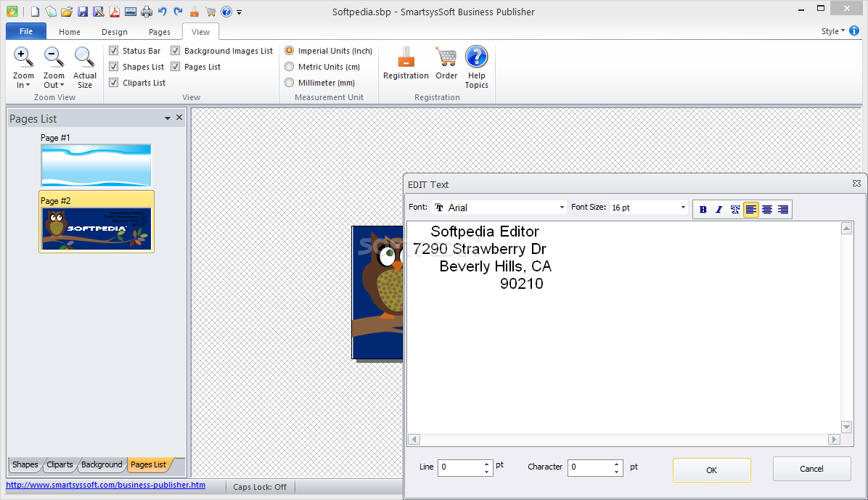
Task: Select the Page #2 owl thumbnail
Action: click(x=97, y=228)
